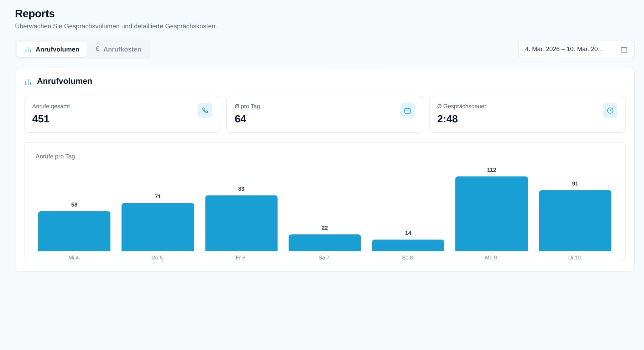
Task: Click the clock icon in Ø Gesprächsdauer card
Action: pyautogui.click(x=610, y=110)
